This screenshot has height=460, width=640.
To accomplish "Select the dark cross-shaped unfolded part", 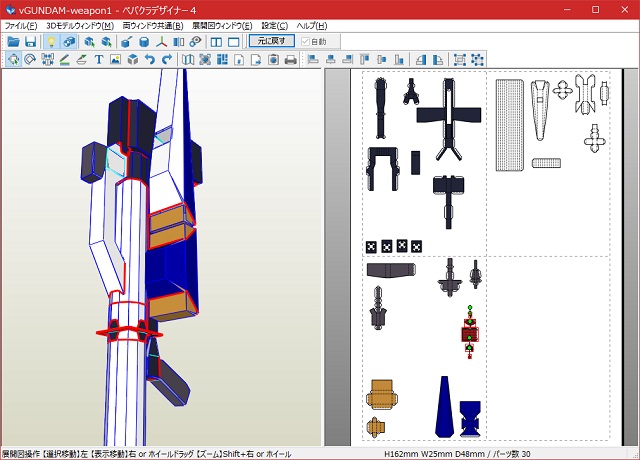I will [449, 118].
